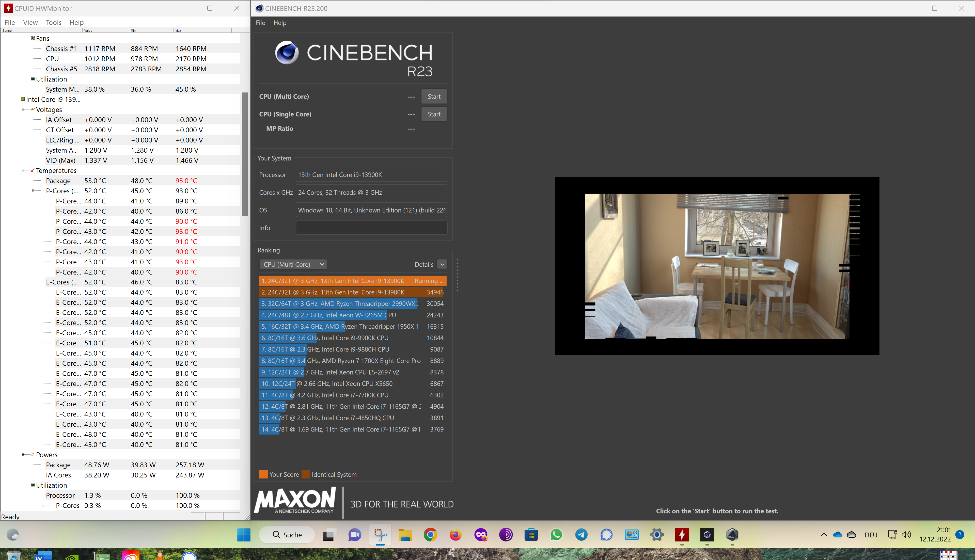Image resolution: width=975 pixels, height=560 pixels.
Task: Open the Details dropdown in Ranking
Action: (442, 264)
